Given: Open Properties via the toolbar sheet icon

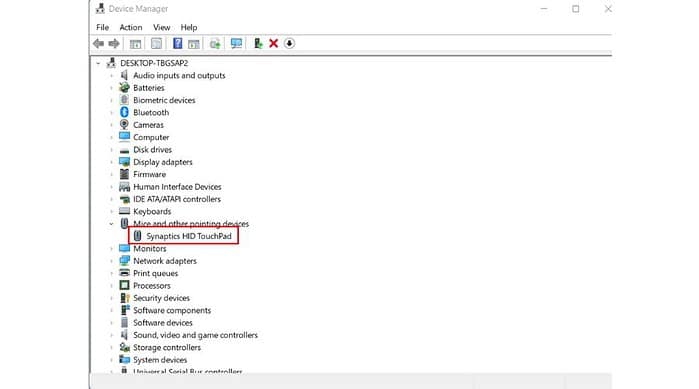Looking at the screenshot, I should point(156,44).
